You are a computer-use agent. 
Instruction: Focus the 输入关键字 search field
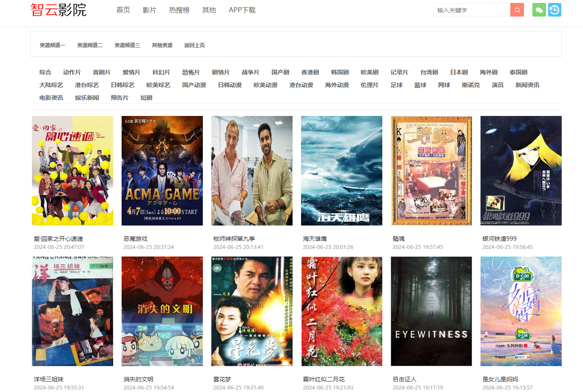pyautogui.click(x=472, y=10)
